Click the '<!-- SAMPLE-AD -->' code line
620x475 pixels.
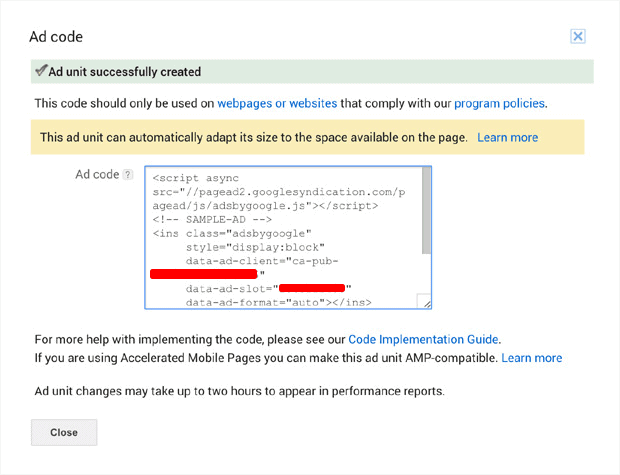point(212,220)
